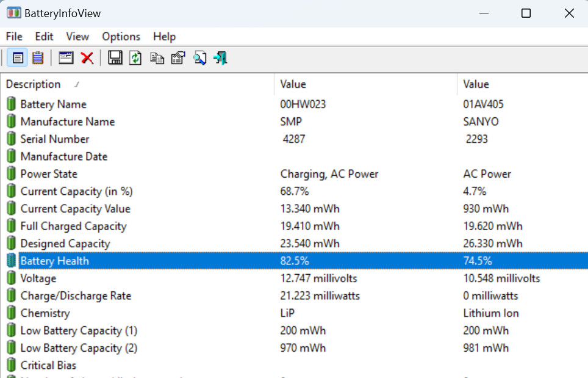The width and height of the screenshot is (588, 378).
Task: Switch to Show Battery Information view icon
Action: pyautogui.click(x=18, y=58)
